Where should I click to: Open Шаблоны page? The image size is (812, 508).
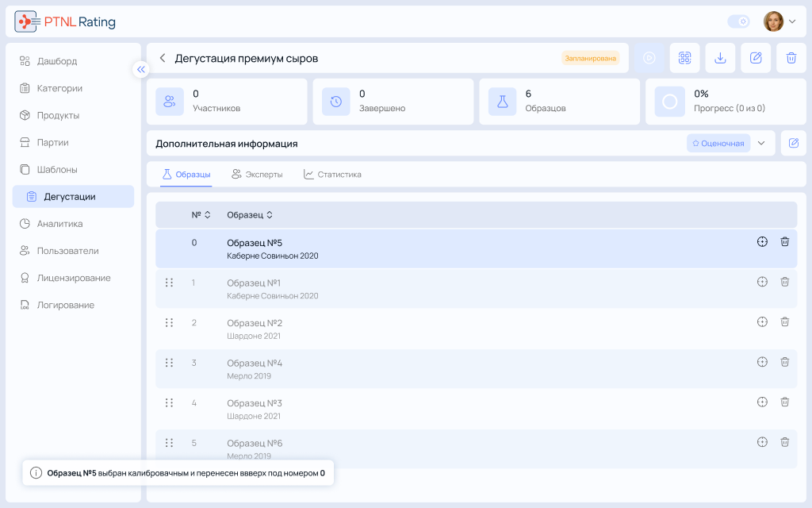point(73,170)
